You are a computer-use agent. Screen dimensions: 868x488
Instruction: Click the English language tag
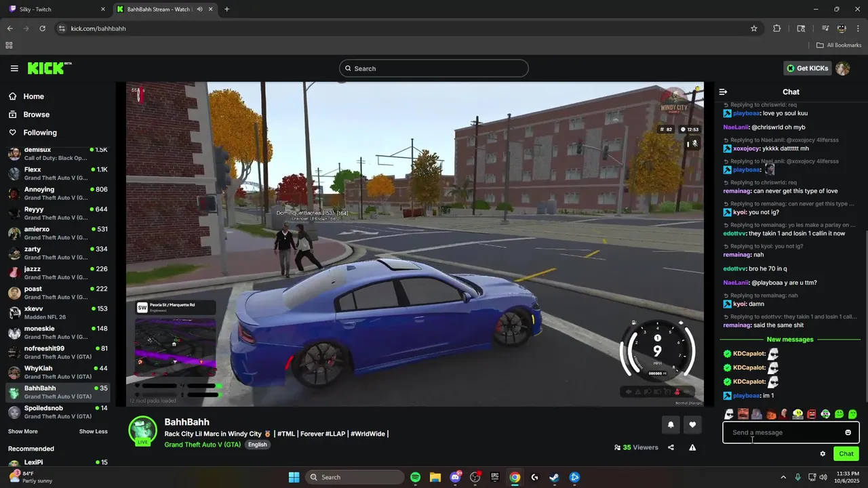point(258,445)
